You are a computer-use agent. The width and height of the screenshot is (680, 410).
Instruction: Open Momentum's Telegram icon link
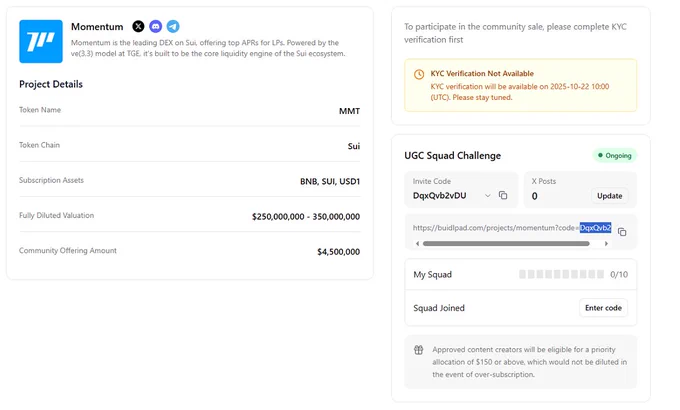coord(173,26)
